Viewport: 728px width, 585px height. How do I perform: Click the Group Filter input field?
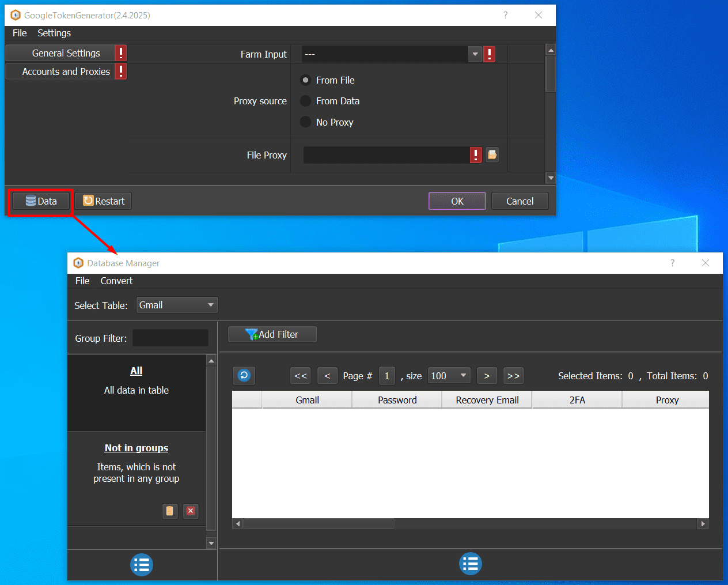pos(170,338)
